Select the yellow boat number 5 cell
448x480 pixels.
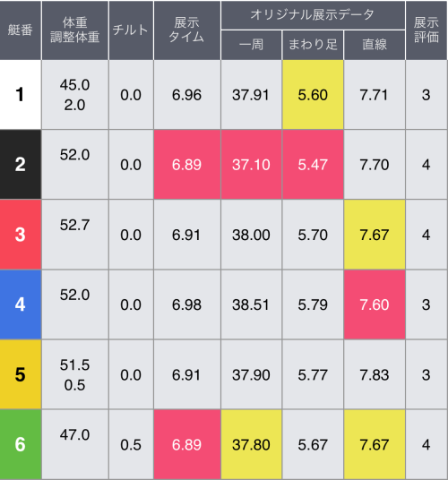pos(21,374)
